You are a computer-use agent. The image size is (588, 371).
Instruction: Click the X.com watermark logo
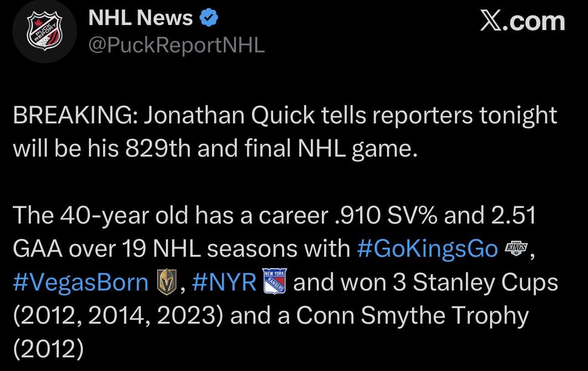[x=522, y=21]
